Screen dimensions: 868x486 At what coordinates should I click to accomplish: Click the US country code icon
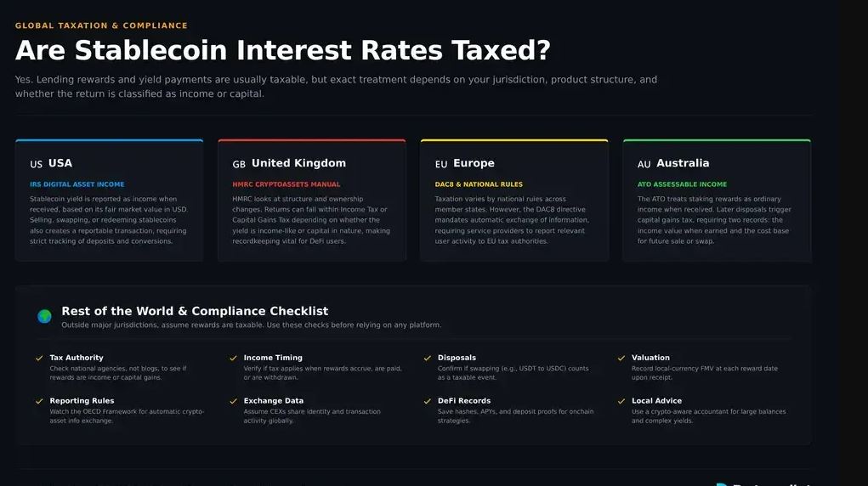click(36, 164)
